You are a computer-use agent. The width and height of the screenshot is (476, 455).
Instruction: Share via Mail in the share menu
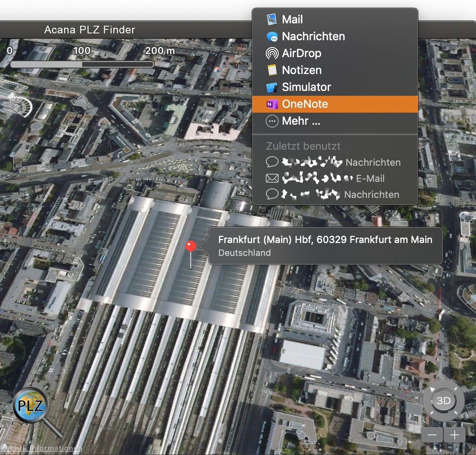pos(335,19)
